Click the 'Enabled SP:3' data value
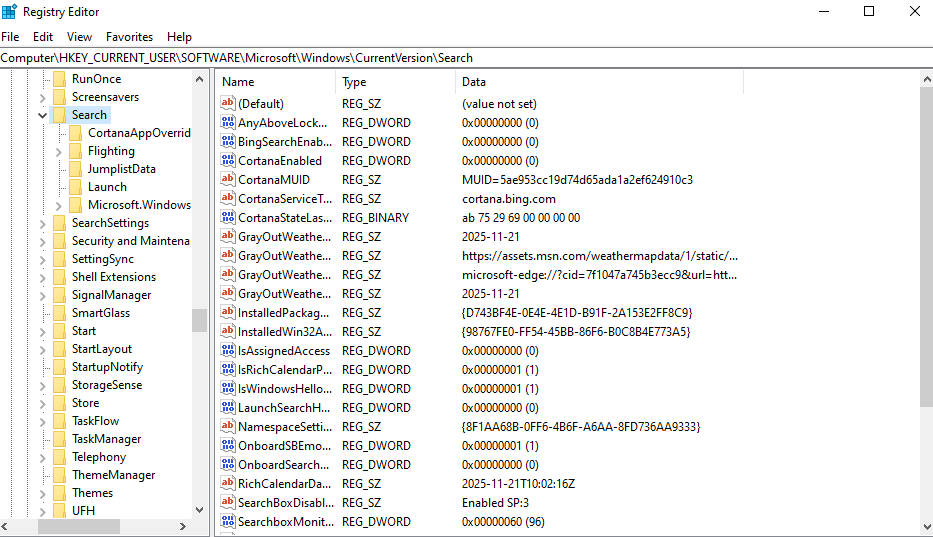Screen dimensions: 933x537 tap(495, 502)
